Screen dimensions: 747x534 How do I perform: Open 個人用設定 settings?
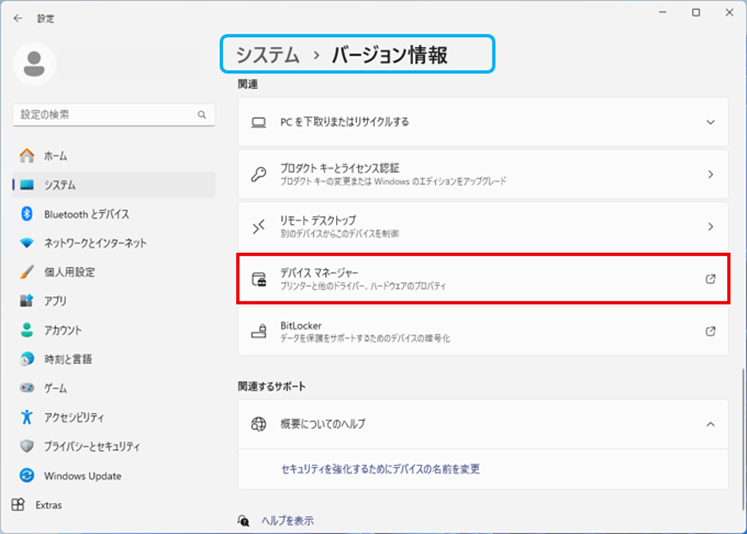[114, 272]
